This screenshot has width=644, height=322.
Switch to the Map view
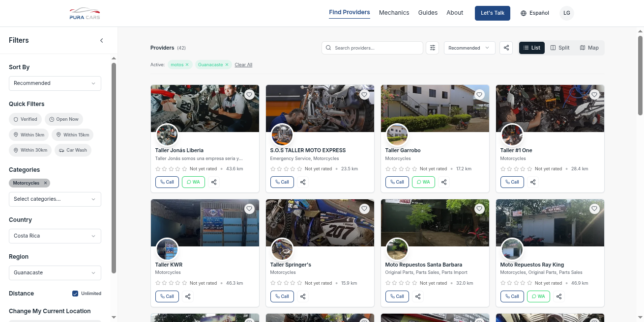click(x=589, y=48)
